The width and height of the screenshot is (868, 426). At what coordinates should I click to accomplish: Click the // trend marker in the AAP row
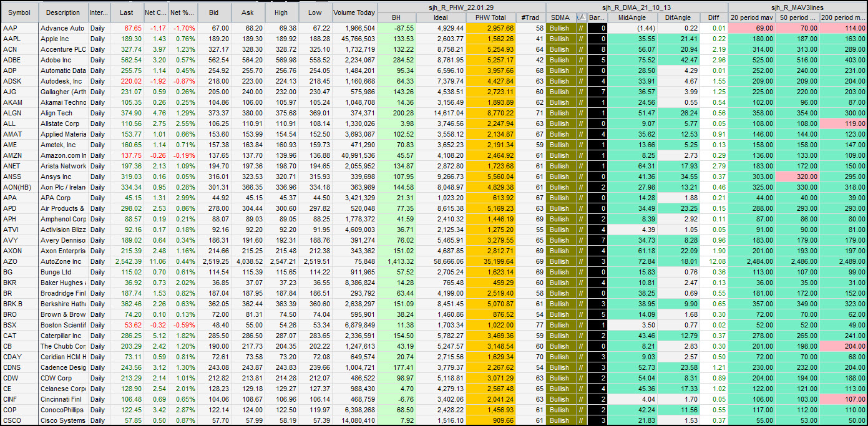(581, 28)
